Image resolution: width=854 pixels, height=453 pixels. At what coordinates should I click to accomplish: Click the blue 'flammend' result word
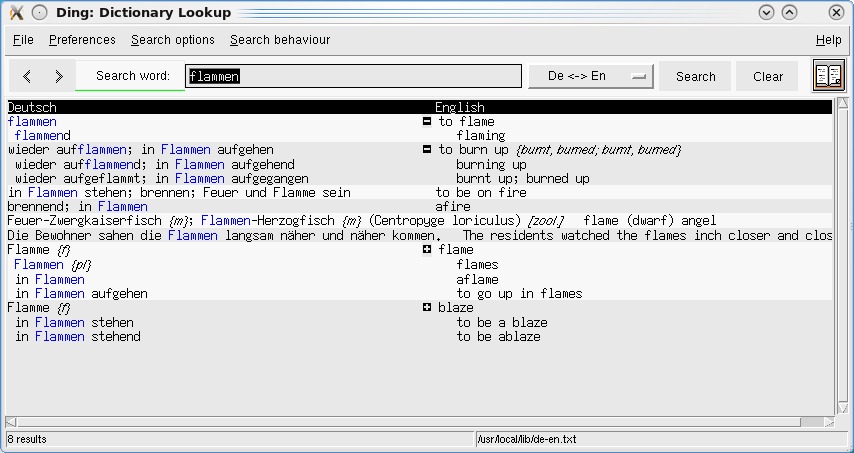[43, 135]
